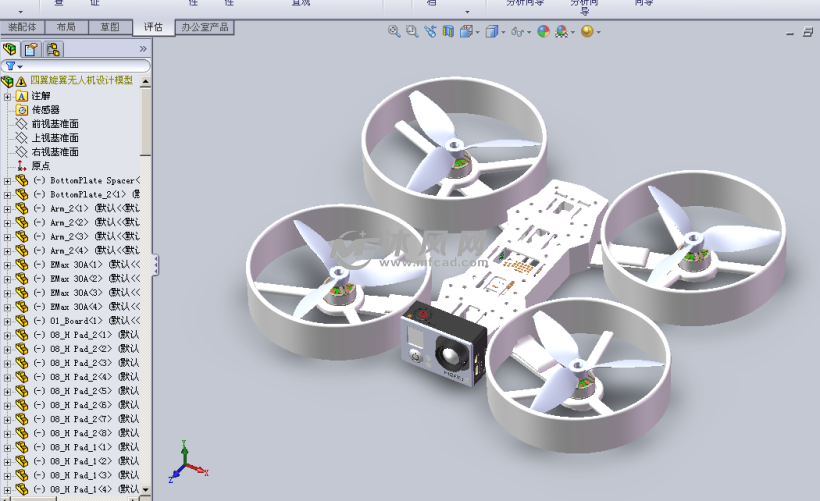
Task: Open the Display Style dropdown arrow
Action: click(503, 32)
